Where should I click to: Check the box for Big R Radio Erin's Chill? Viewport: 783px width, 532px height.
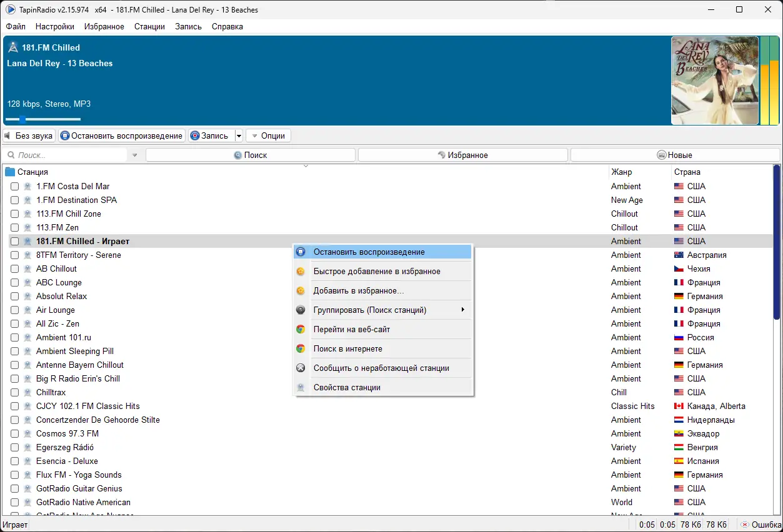click(x=14, y=378)
